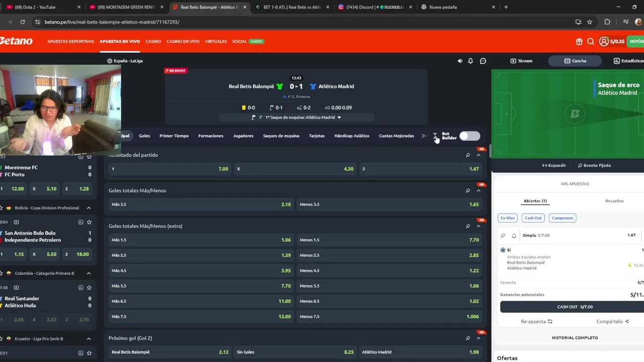Mute match sounds with speaker icon
The height and width of the screenshot is (362, 644).
click(460, 61)
